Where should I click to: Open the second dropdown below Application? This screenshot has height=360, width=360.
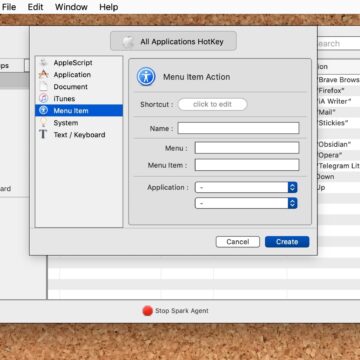click(246, 203)
